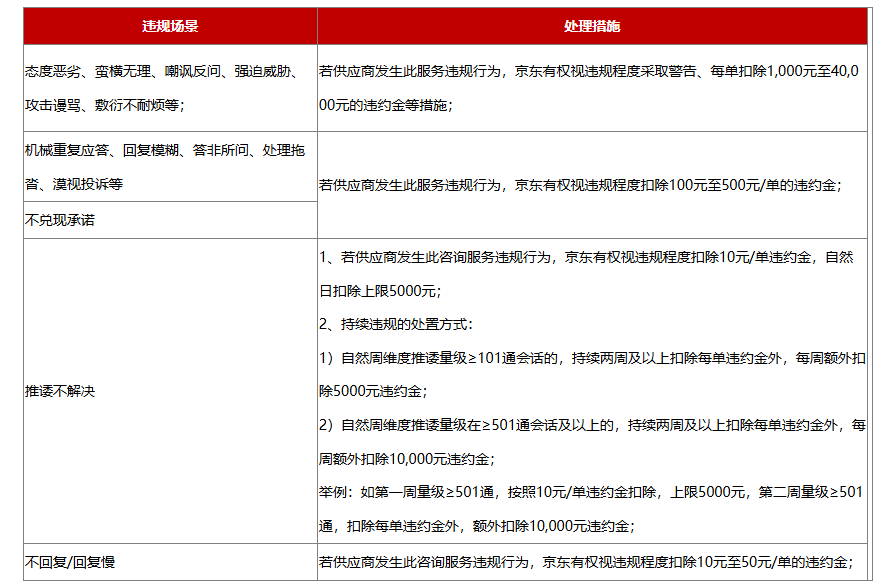Click the line starting with 2）自然周维度推诿量级在≥501通
896x586 pixels.
(x=592, y=425)
